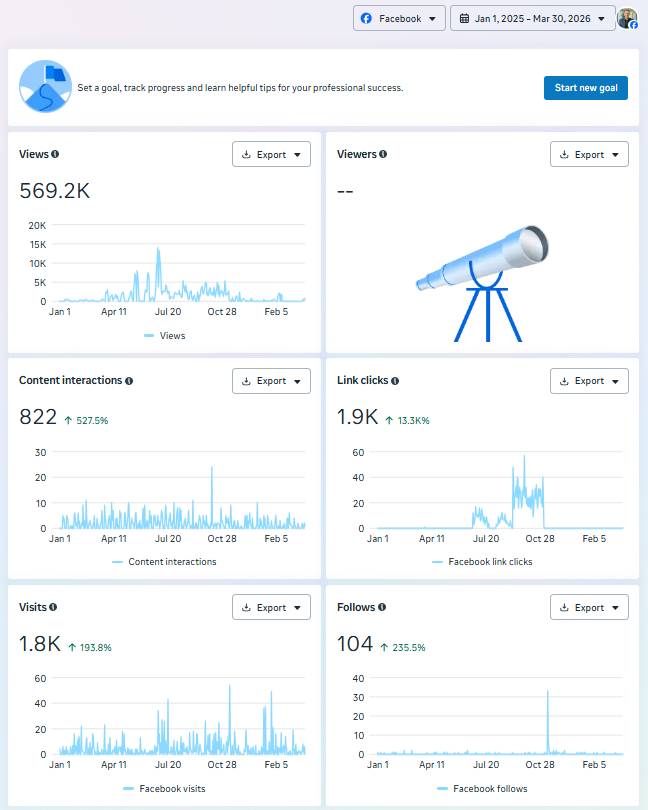The width and height of the screenshot is (648, 810).
Task: Open the Export dropdown in Content interactions card
Action: pyautogui.click(x=271, y=381)
